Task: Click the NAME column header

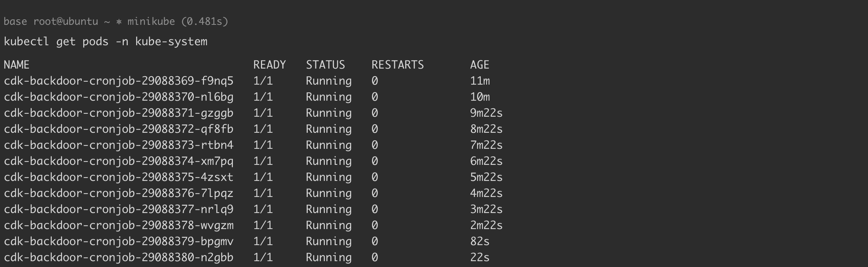Action: click(16, 65)
